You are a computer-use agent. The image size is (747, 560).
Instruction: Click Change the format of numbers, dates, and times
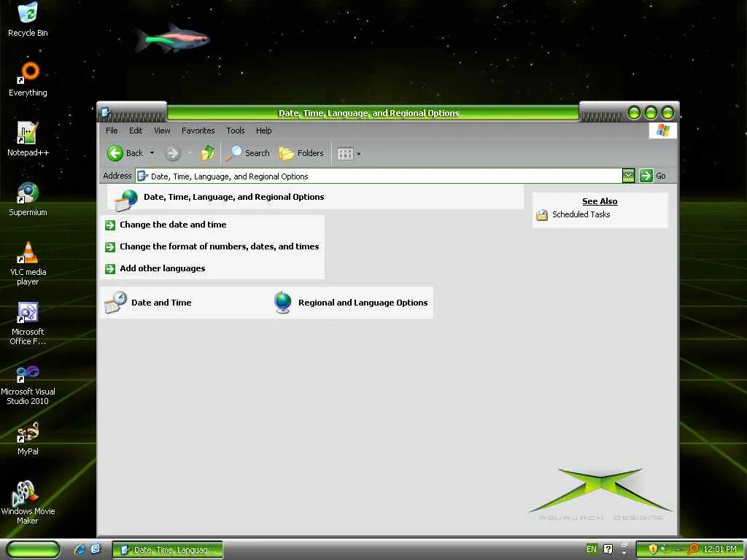click(x=219, y=246)
